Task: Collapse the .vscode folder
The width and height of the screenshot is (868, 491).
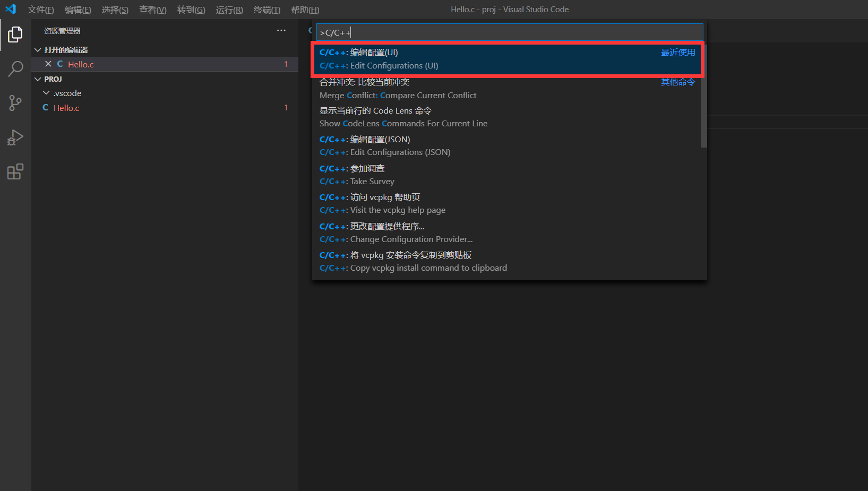Action: coord(46,93)
